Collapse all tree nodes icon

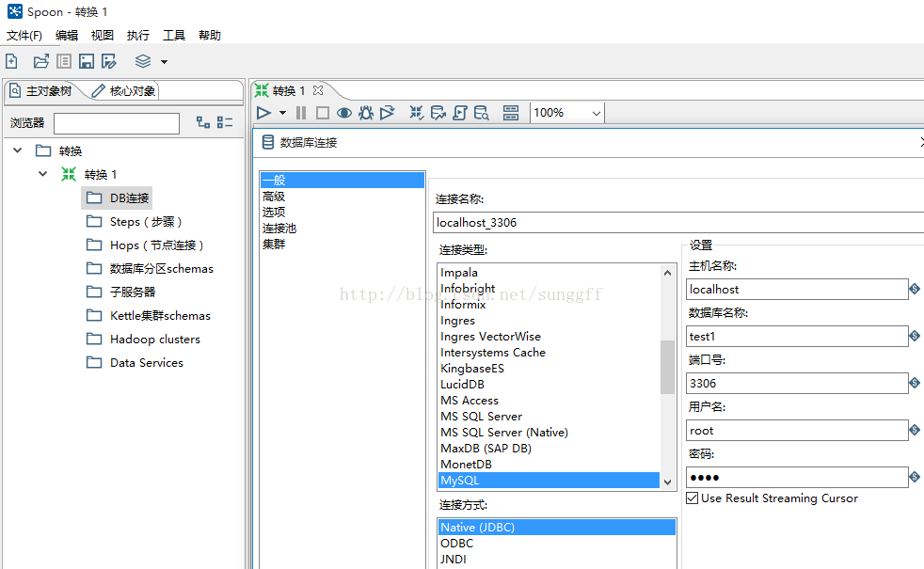pyautogui.click(x=225, y=122)
